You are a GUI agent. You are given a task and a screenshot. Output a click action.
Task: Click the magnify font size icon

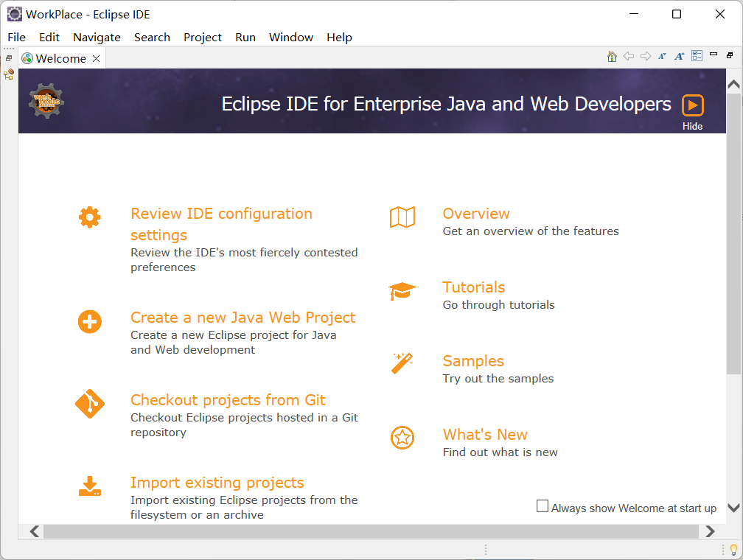point(679,57)
